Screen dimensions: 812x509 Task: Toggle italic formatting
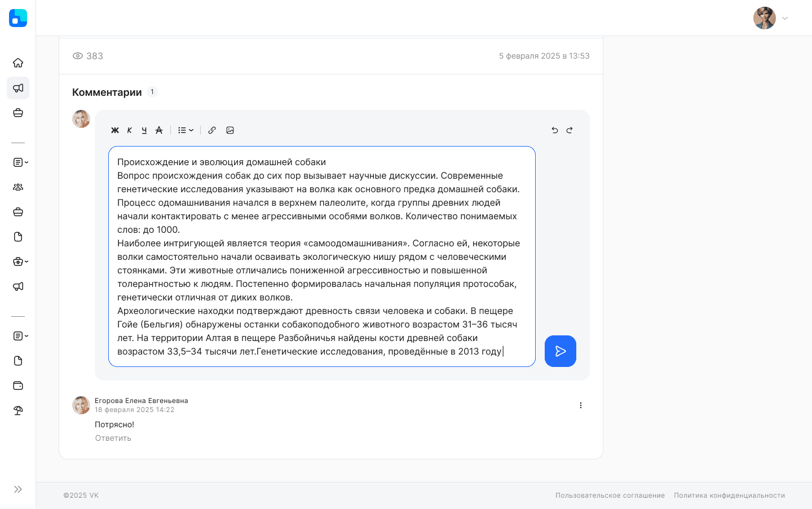pyautogui.click(x=129, y=130)
